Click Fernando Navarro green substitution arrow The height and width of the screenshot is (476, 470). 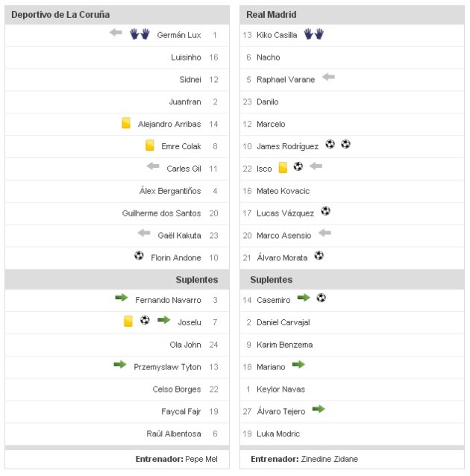click(121, 298)
